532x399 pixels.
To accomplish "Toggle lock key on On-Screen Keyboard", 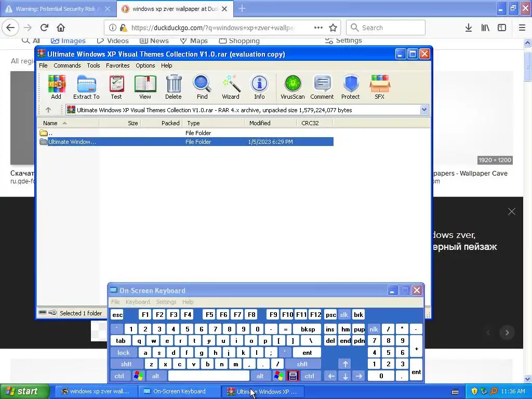I will coord(124,353).
